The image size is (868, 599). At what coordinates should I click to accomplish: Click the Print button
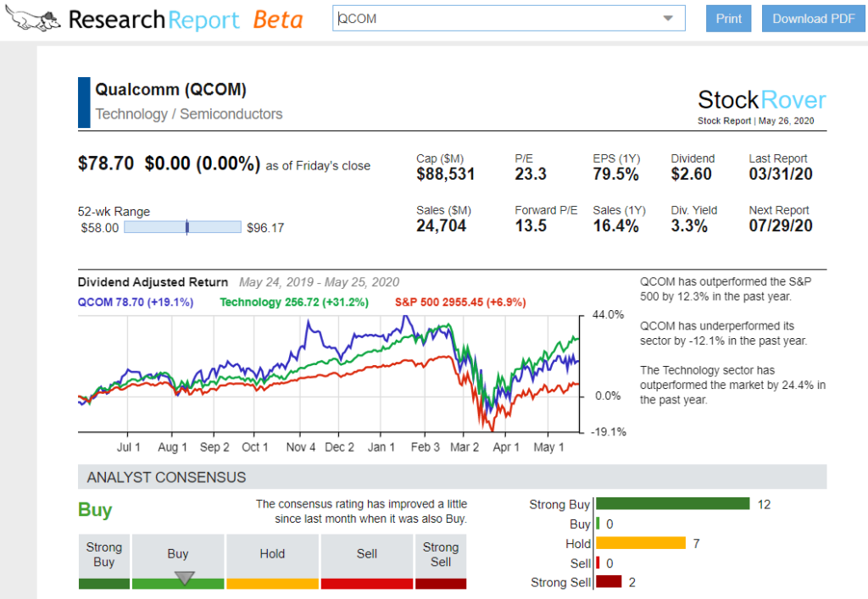pos(728,18)
